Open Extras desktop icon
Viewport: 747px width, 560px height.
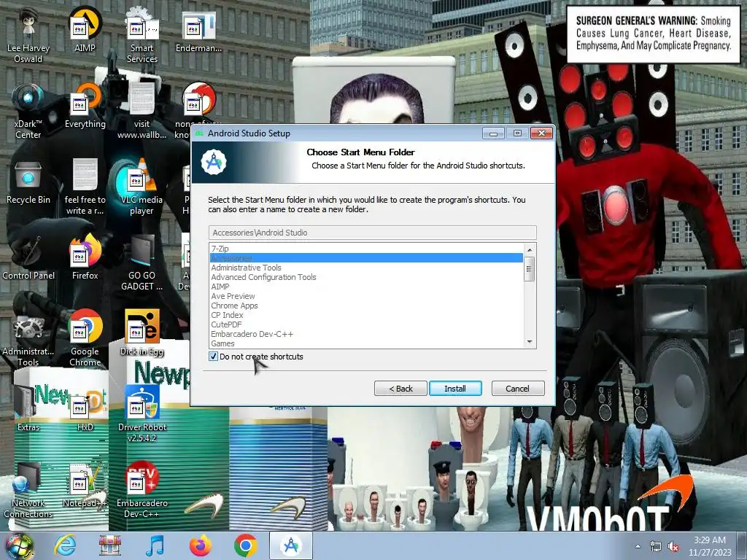(x=28, y=410)
